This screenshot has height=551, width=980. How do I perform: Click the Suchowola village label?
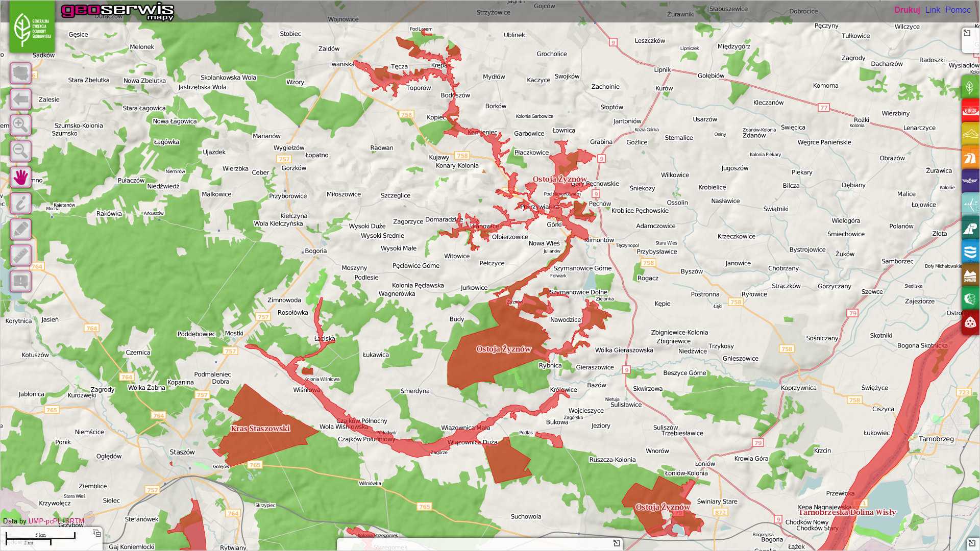click(526, 516)
